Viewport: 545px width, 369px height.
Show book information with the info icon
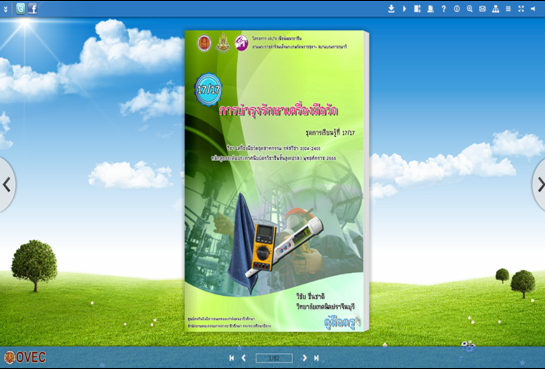[x=457, y=9]
